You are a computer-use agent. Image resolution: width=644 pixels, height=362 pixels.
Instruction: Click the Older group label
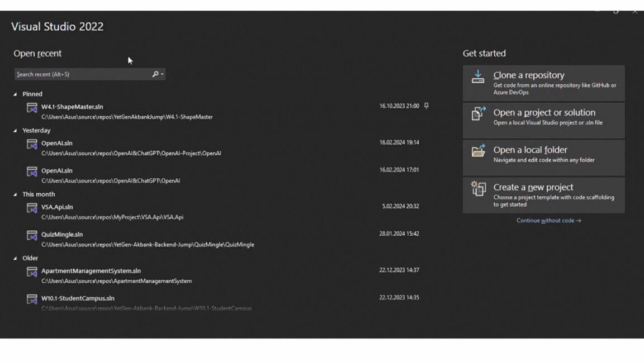(x=30, y=258)
